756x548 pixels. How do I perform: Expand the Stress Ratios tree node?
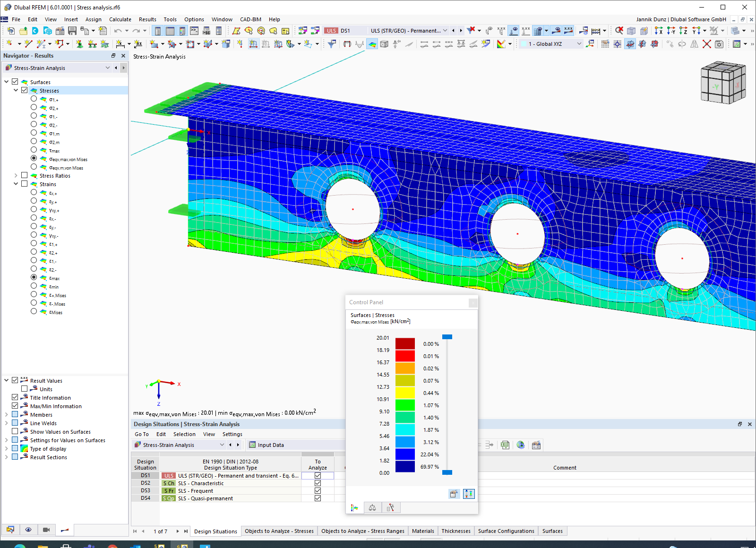[16, 175]
